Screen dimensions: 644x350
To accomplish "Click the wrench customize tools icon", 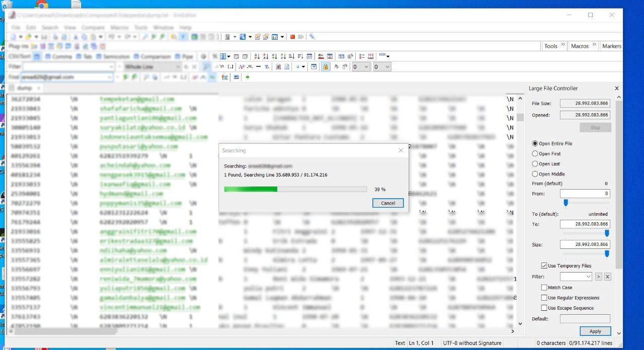I will click(x=312, y=37).
